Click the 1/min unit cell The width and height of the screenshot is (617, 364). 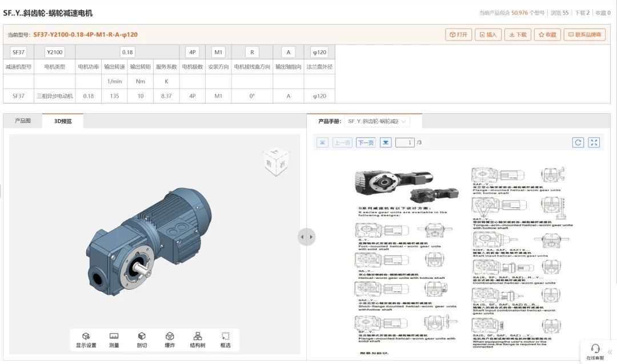pyautogui.click(x=114, y=82)
